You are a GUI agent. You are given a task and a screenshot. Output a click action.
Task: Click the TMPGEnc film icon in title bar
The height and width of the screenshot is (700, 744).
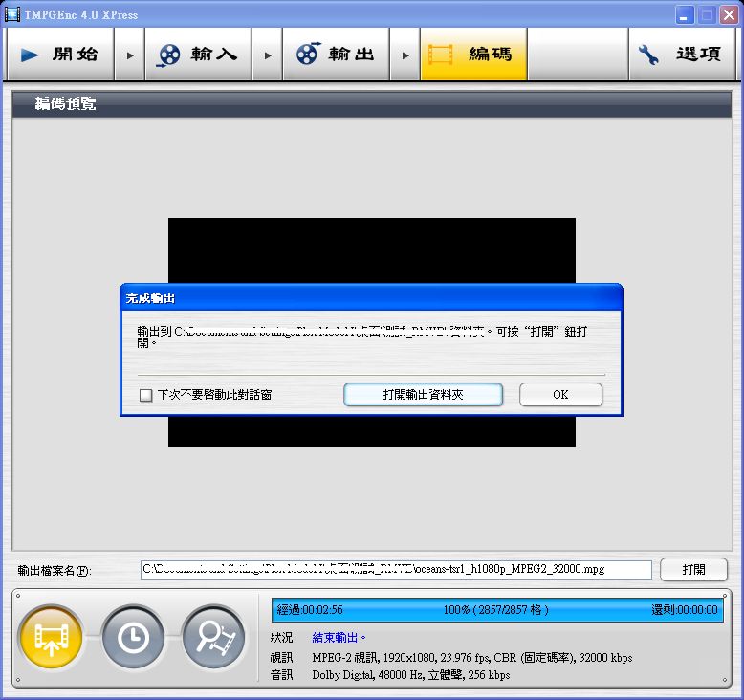coord(12,14)
